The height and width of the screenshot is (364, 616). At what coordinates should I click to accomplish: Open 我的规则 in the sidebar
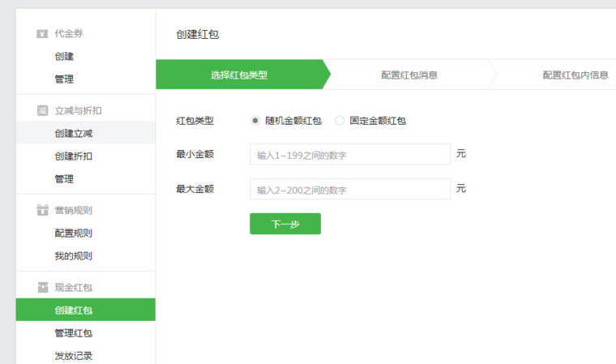coord(74,256)
